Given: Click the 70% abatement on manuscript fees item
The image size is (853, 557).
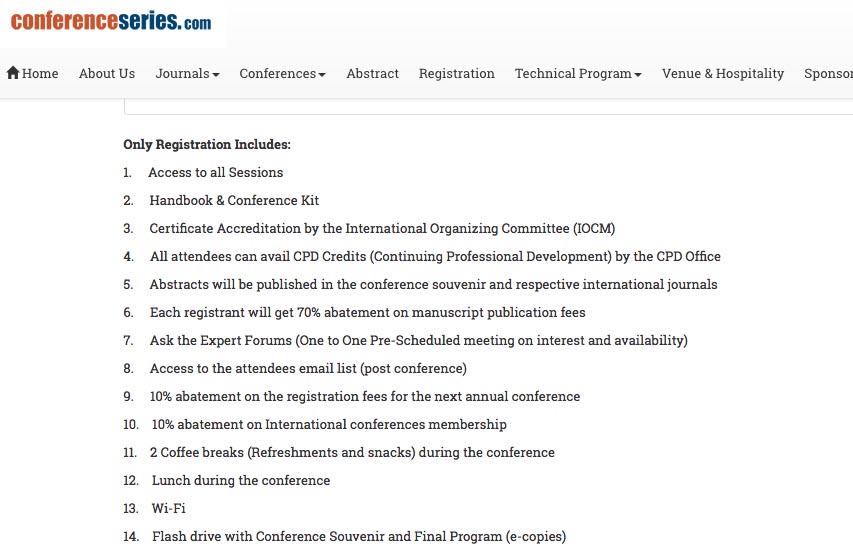Looking at the screenshot, I should point(367,312).
